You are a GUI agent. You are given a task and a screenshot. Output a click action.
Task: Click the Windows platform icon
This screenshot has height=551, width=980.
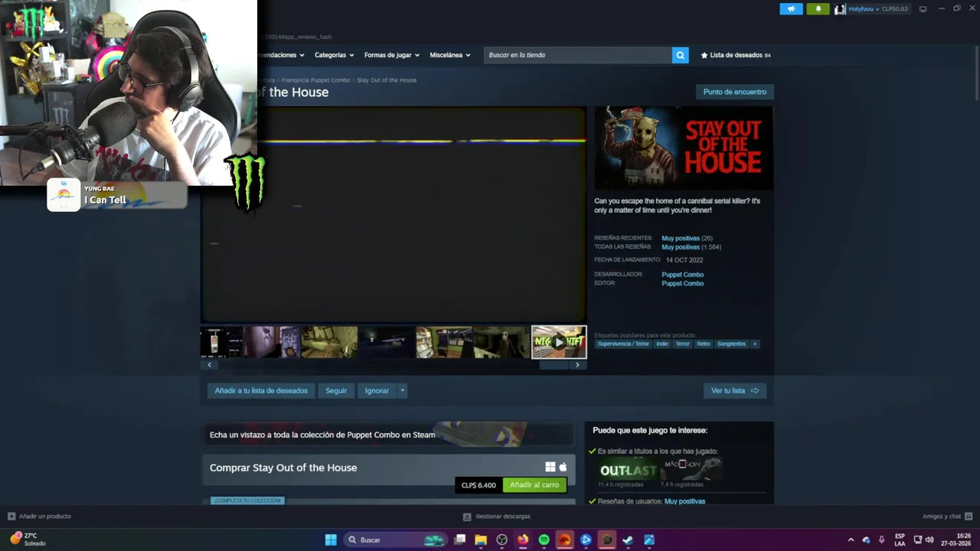tap(550, 468)
